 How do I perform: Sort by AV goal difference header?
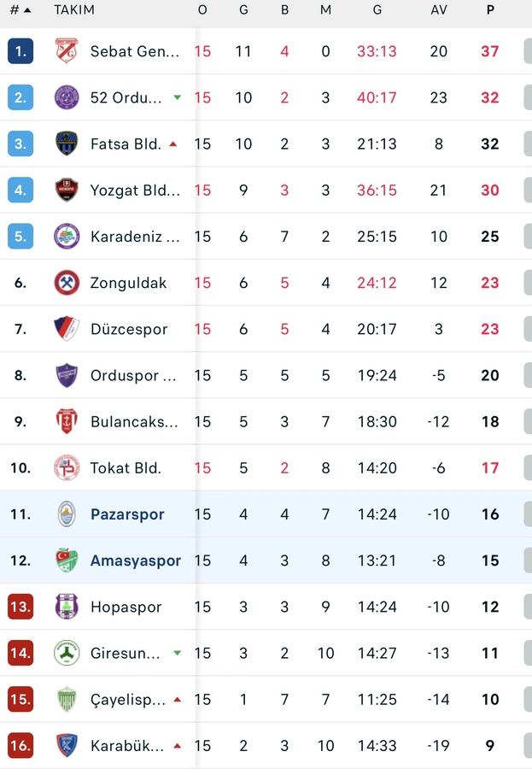pos(439,10)
